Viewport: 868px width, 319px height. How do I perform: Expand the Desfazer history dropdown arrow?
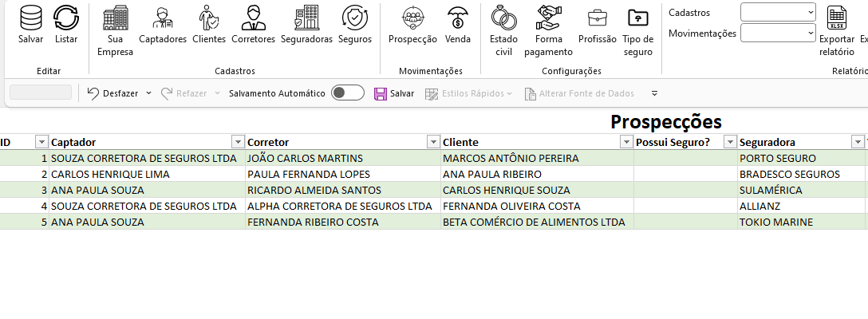point(148,93)
